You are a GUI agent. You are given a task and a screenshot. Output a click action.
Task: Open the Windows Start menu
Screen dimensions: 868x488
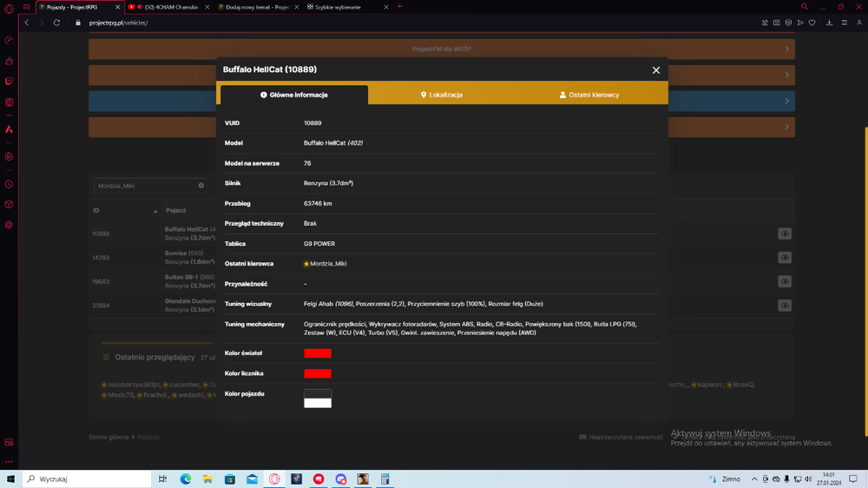point(10,478)
